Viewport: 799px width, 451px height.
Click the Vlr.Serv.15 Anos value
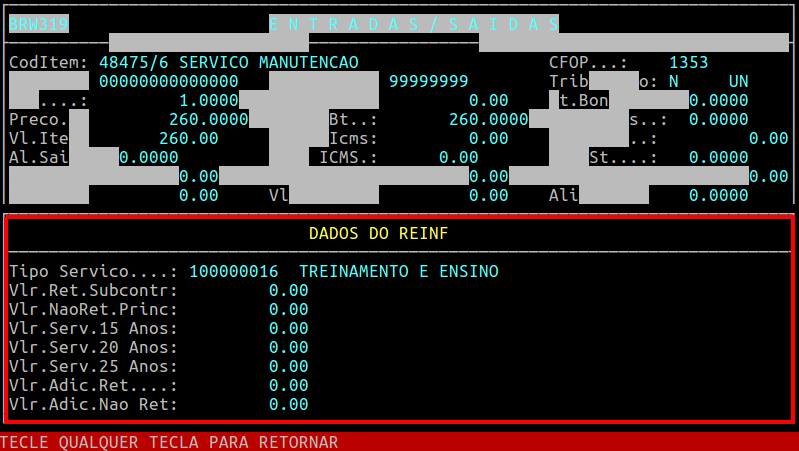click(288, 328)
